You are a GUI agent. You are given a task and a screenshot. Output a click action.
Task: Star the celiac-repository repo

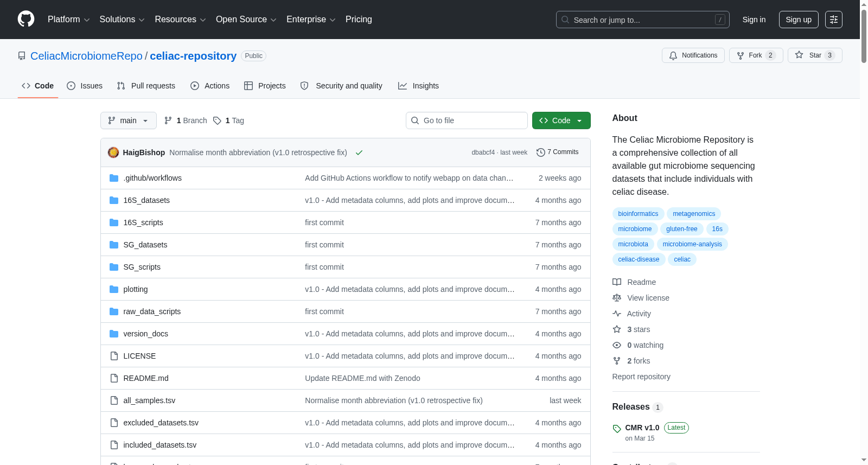(815, 55)
